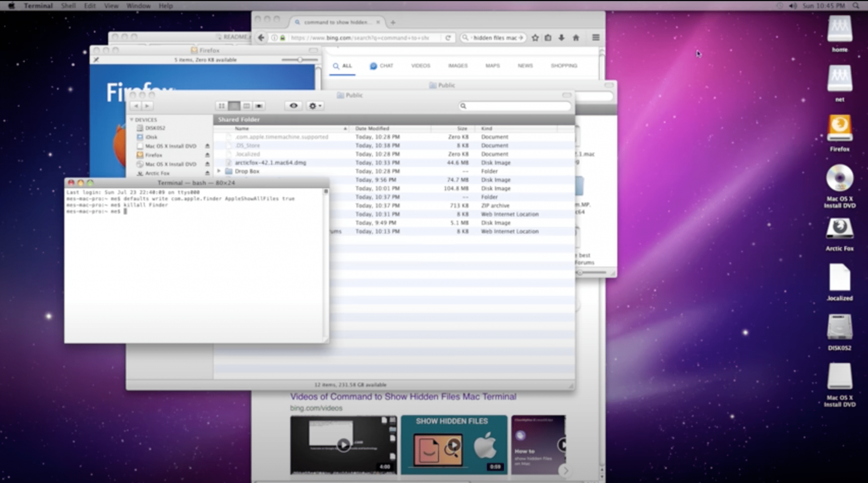Click the Firefox home icon
Screen dimensions: 868x483
click(x=575, y=37)
